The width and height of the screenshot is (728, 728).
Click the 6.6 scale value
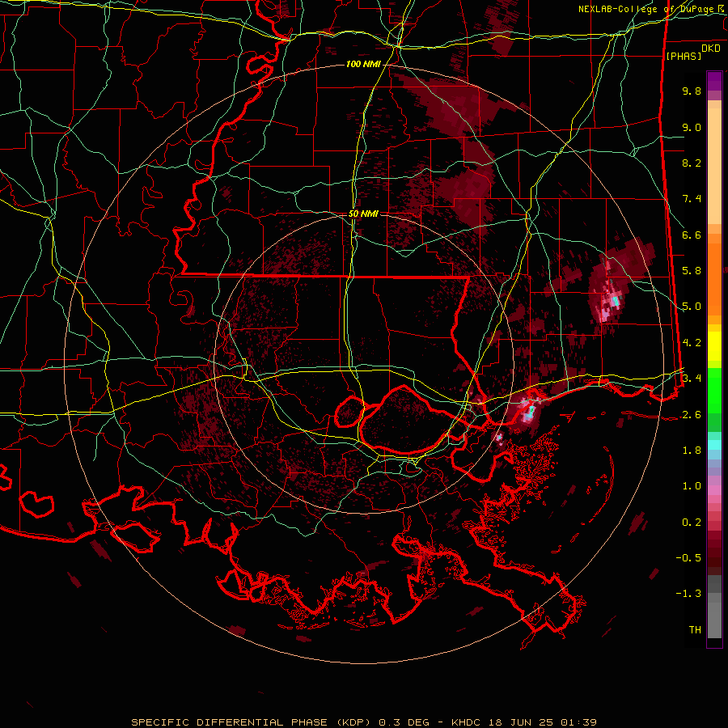point(692,235)
